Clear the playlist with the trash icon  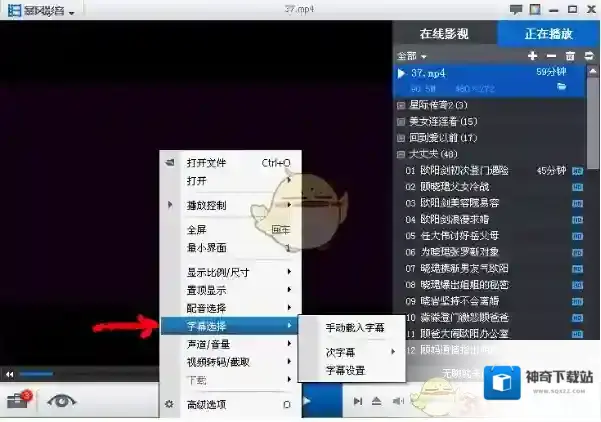point(570,56)
